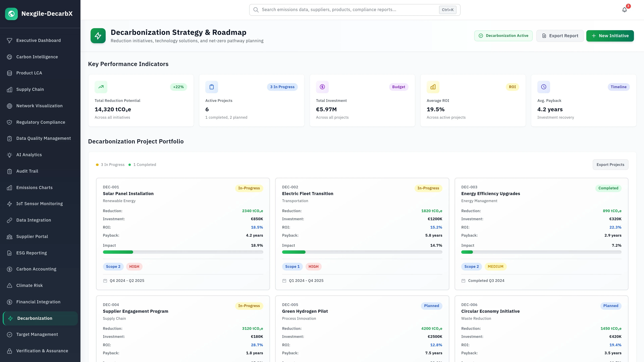Click the New Initiative button
The height and width of the screenshot is (362, 644).
point(610,36)
